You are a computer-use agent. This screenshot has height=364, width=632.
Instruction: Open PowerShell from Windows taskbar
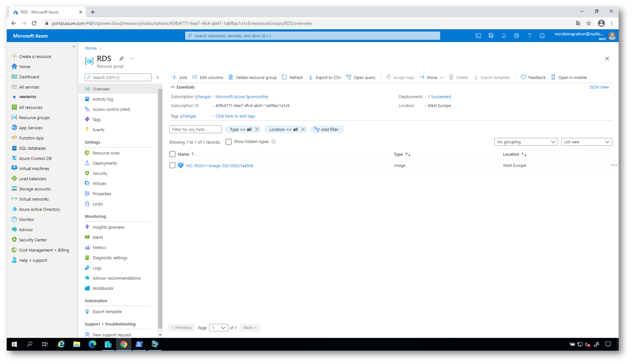139,344
